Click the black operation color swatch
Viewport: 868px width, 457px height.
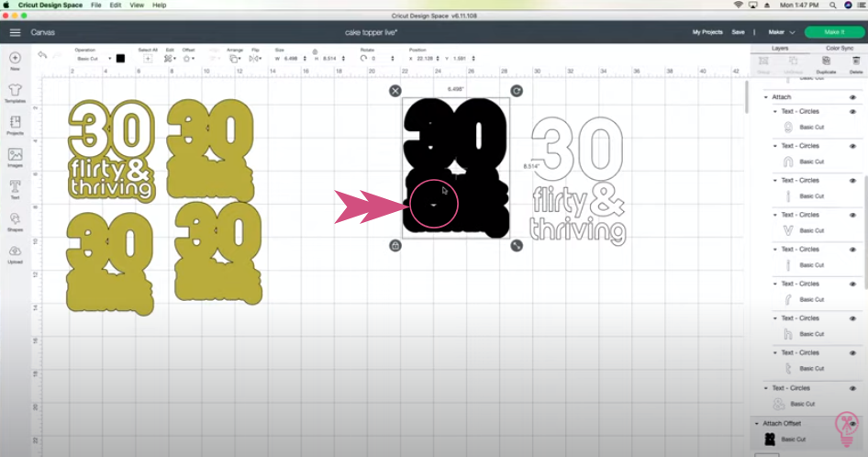(x=121, y=58)
